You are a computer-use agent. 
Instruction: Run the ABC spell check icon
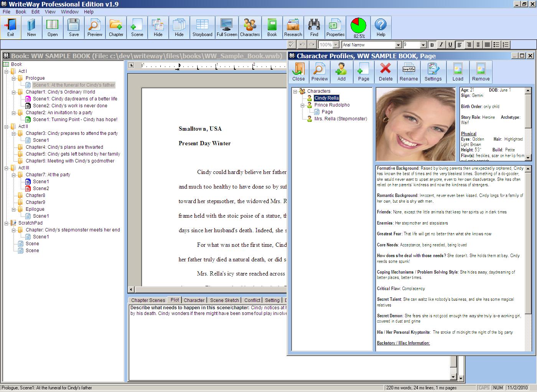[x=292, y=44]
